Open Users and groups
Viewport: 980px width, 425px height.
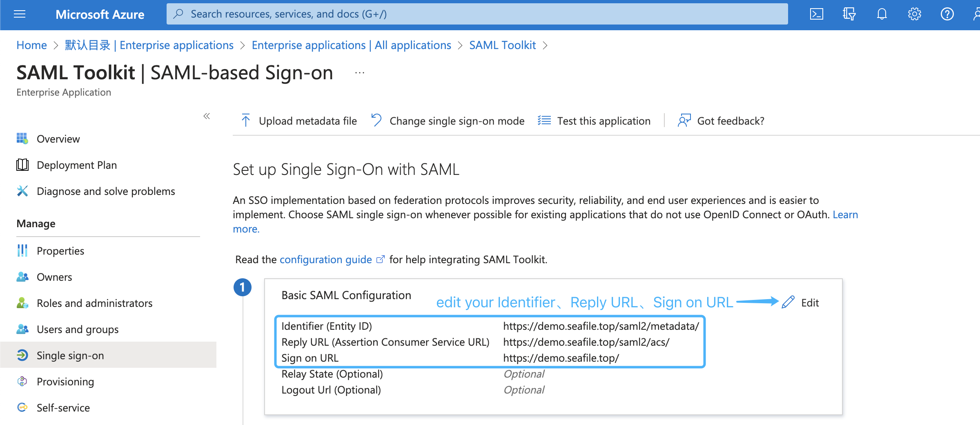(78, 329)
